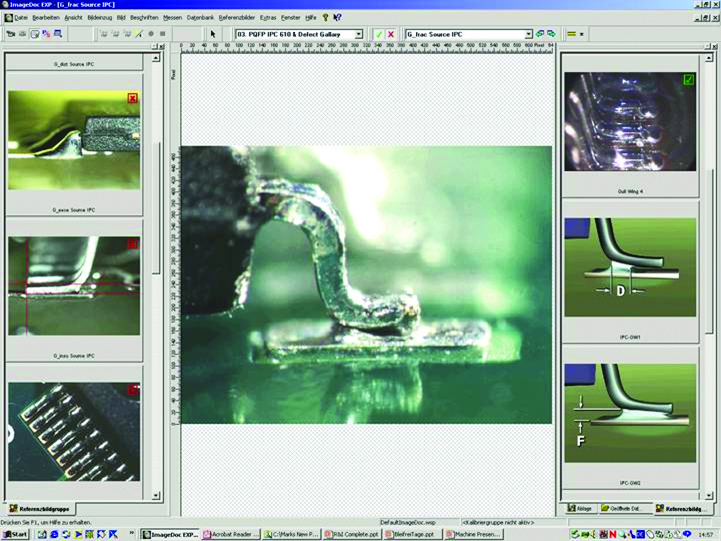Toggle green checkbox on Gull Wing 4 image
The image size is (721, 541).
(x=688, y=79)
